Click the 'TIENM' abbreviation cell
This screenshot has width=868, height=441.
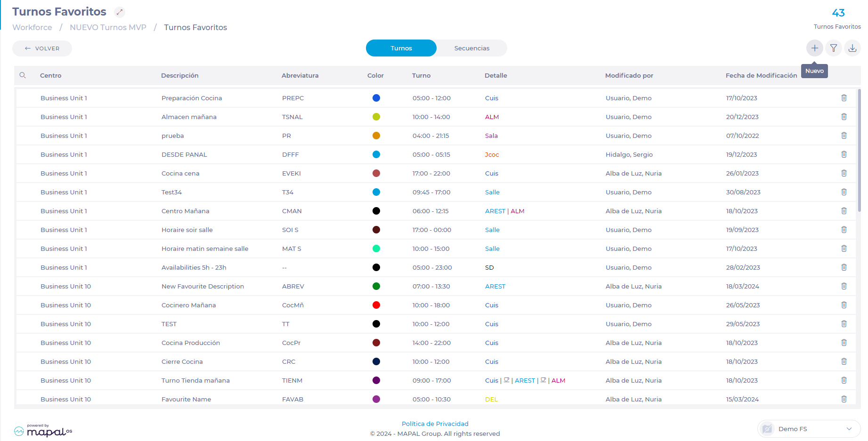coord(292,380)
